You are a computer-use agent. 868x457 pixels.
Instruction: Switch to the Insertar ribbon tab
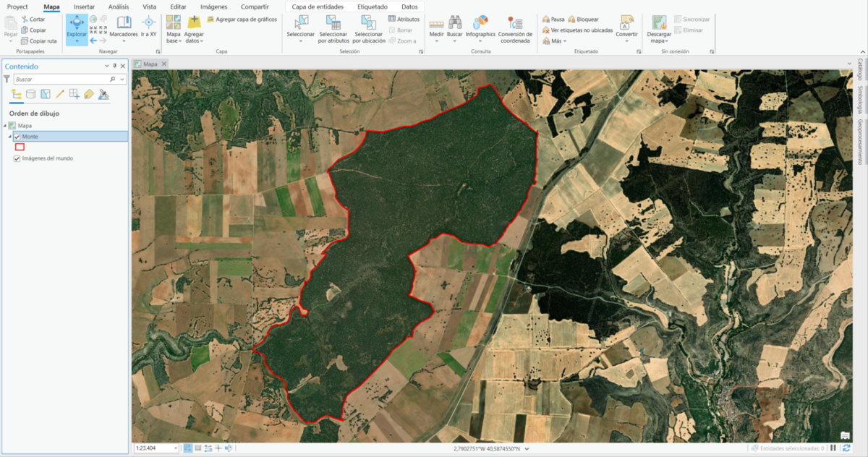point(84,7)
